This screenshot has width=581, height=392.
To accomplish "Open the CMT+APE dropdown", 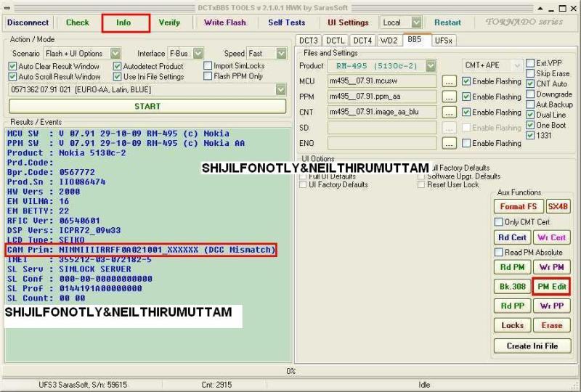I will coord(517,65).
